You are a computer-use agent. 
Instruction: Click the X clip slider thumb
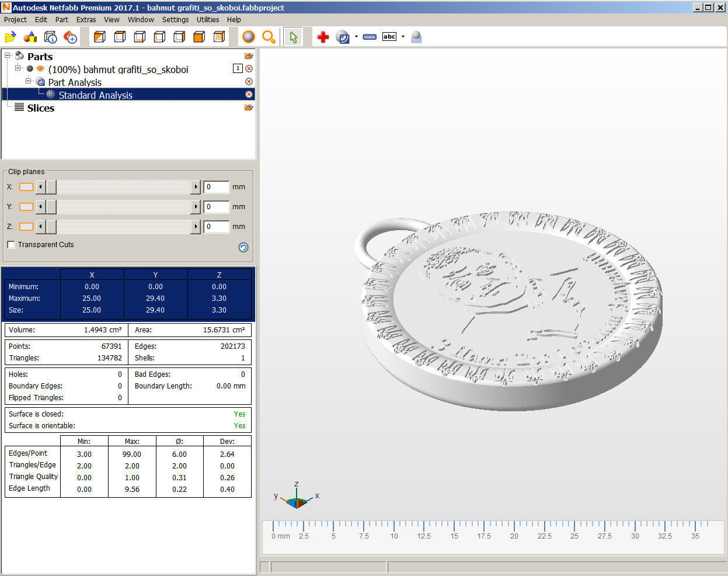pos(51,187)
